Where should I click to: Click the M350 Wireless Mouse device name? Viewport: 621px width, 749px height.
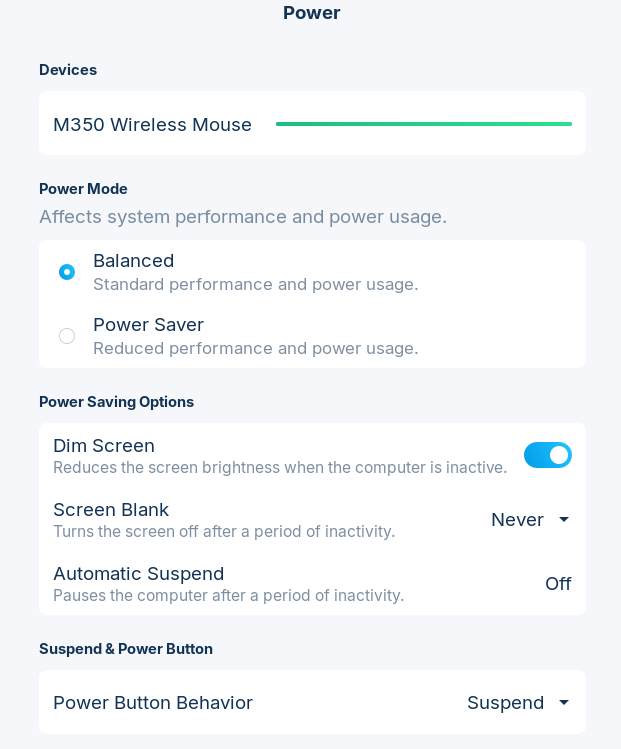point(152,125)
